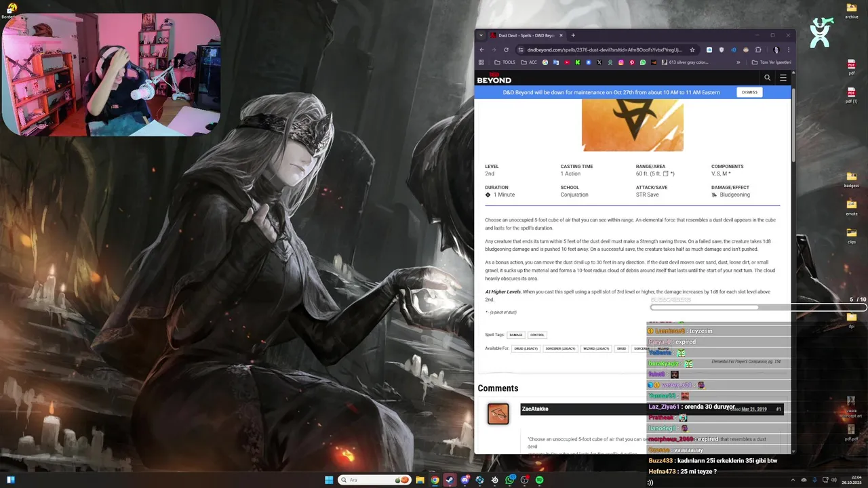Image resolution: width=868 pixels, height=488 pixels.
Task: Click the taskbar search box
Action: point(375,480)
